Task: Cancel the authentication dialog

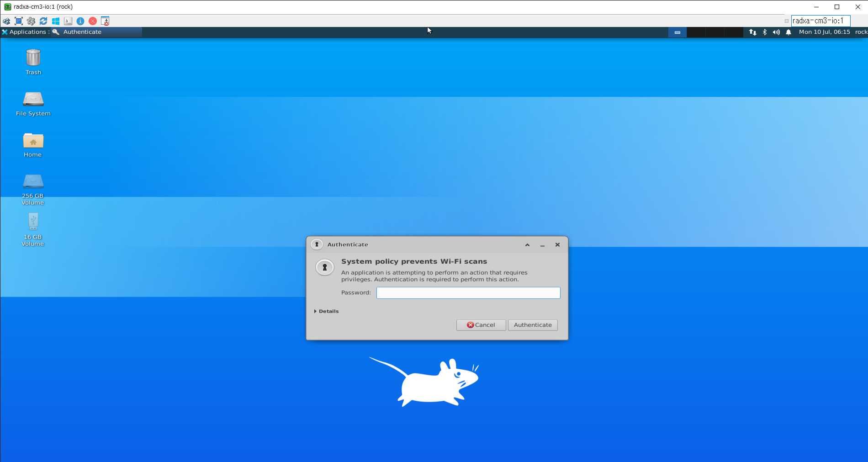Action: [481, 325]
